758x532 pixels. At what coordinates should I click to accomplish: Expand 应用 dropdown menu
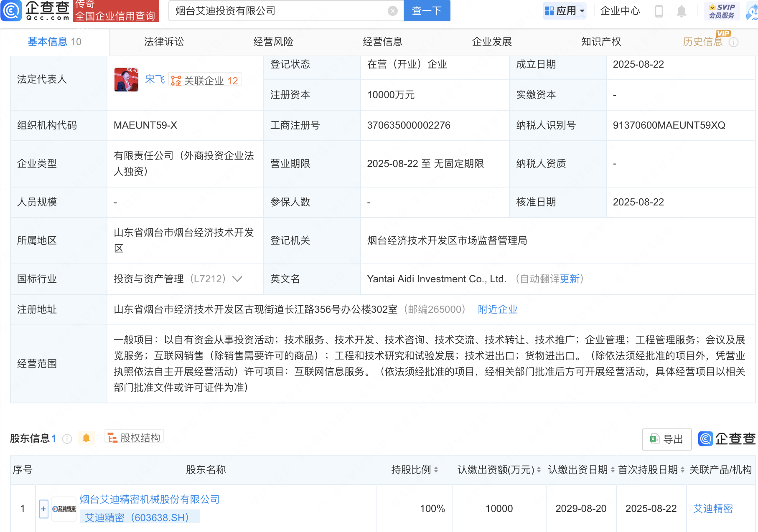click(x=565, y=11)
